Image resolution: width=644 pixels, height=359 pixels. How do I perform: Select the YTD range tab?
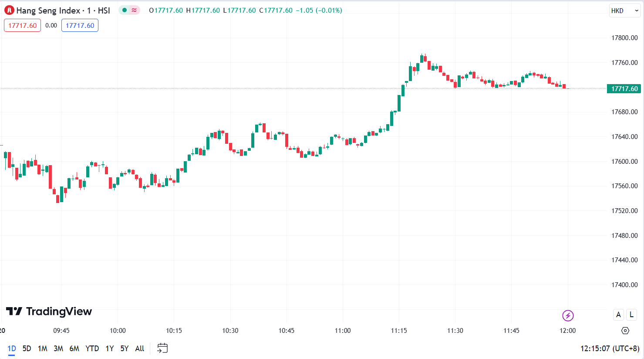[92, 349]
